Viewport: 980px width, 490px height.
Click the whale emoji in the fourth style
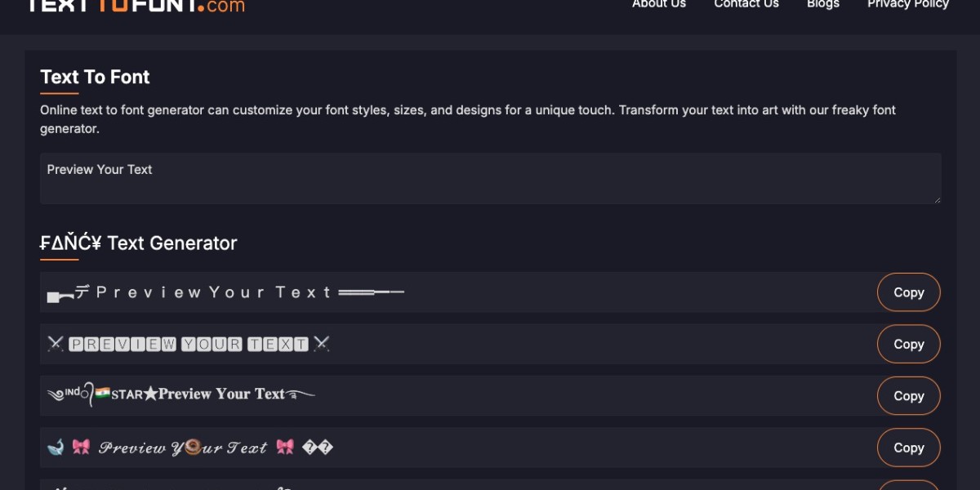click(x=56, y=448)
